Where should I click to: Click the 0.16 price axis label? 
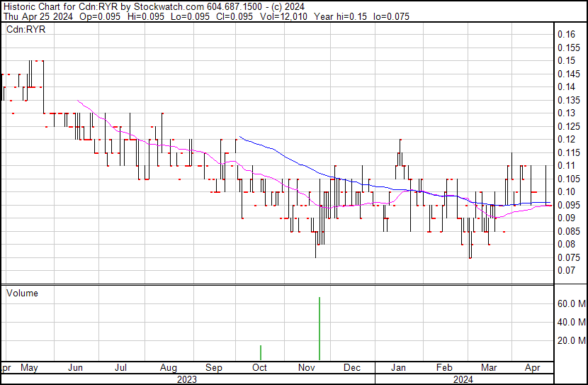(x=566, y=35)
